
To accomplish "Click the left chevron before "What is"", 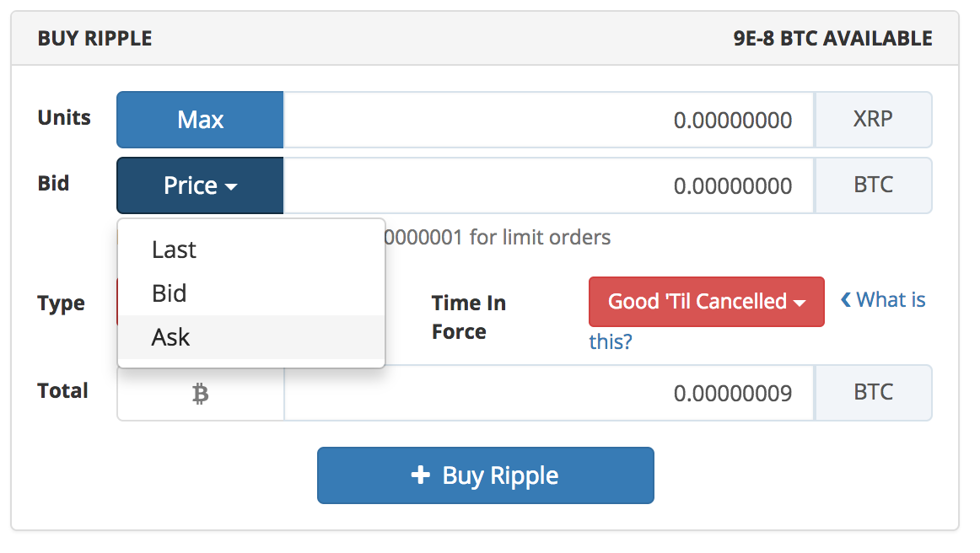I will click(x=845, y=300).
